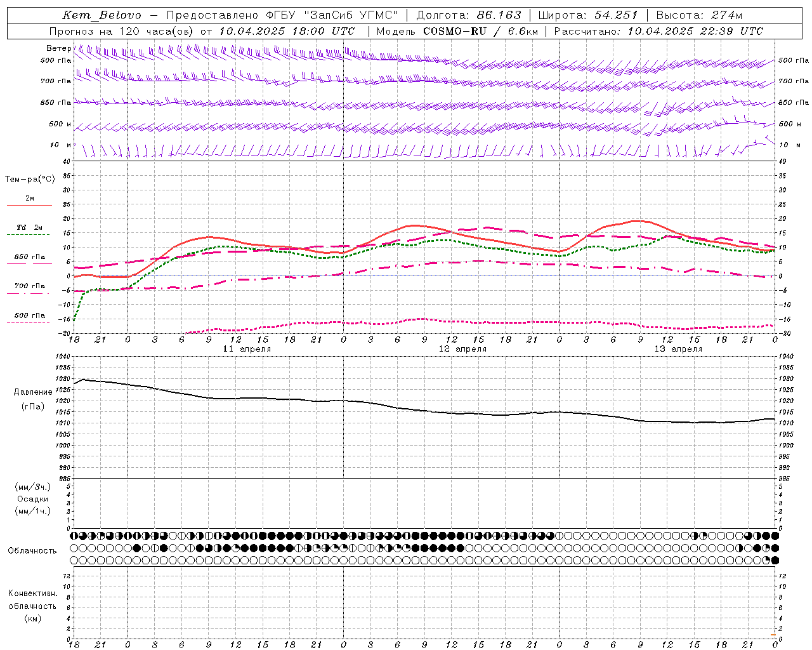
Task: Click the 'Давление' pressure panel label
Action: click(x=33, y=392)
